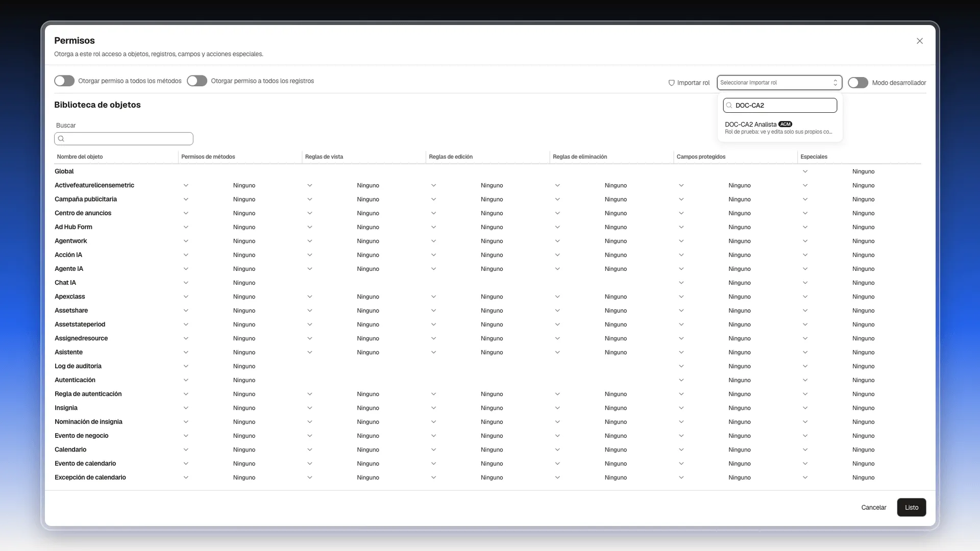980x551 pixels.
Task: Toggle Otorgar permiso a todos los métodos
Action: tap(64, 81)
